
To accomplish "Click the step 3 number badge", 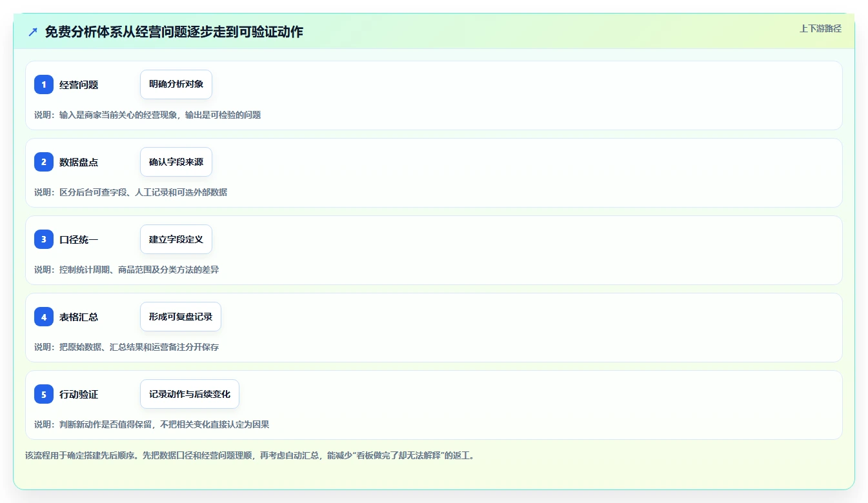I will (x=44, y=239).
